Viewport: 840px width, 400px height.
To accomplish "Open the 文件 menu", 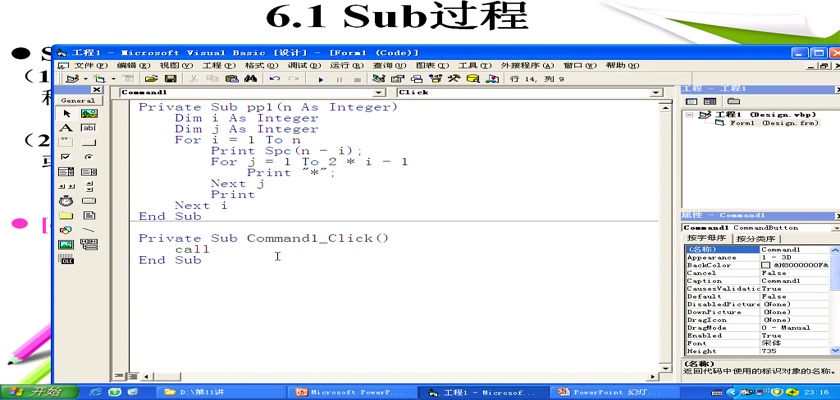I will (x=91, y=65).
